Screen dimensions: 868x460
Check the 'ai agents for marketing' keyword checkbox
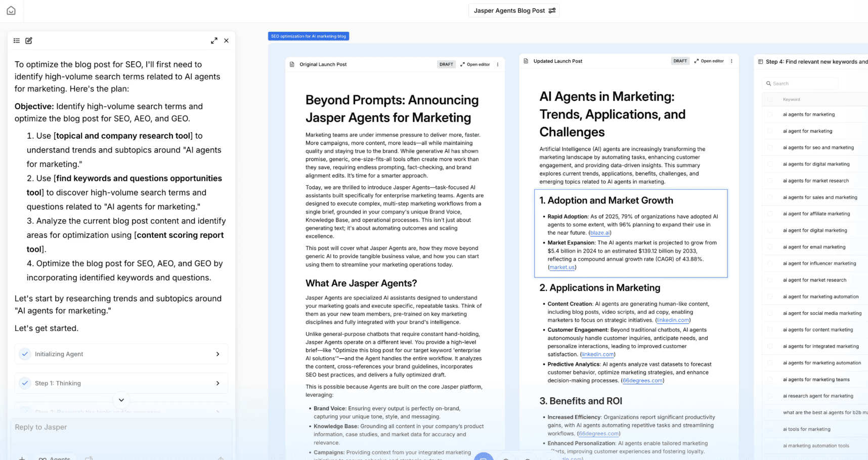click(x=770, y=114)
